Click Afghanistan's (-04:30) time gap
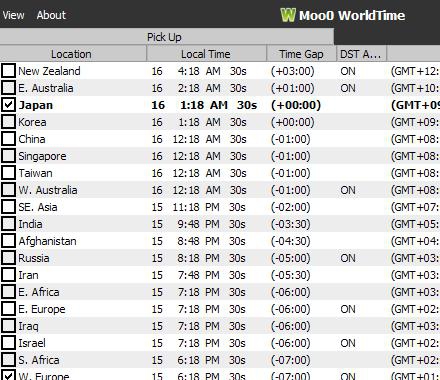Screen dimensions: 440x380 click(x=290, y=241)
